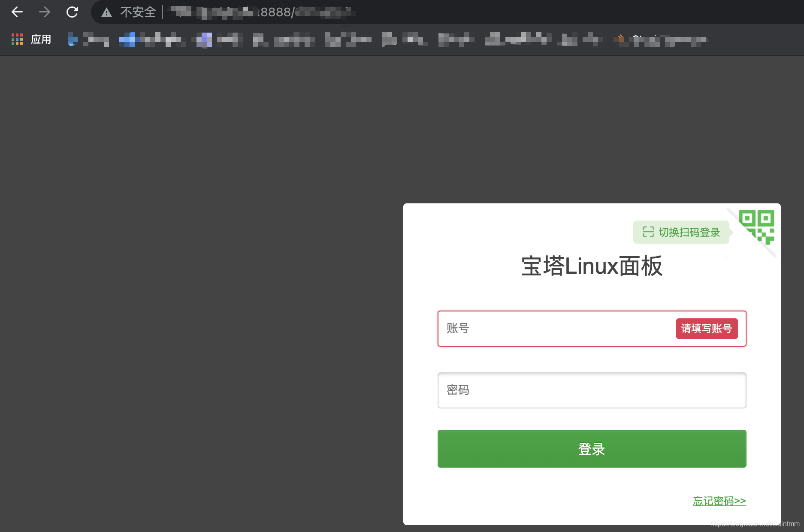This screenshot has height=532, width=804.
Task: Click the scan frame icon beside 切换扫码登录
Action: point(648,232)
